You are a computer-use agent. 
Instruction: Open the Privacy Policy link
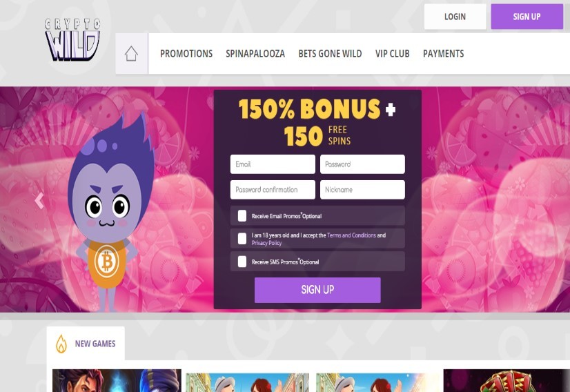point(266,243)
